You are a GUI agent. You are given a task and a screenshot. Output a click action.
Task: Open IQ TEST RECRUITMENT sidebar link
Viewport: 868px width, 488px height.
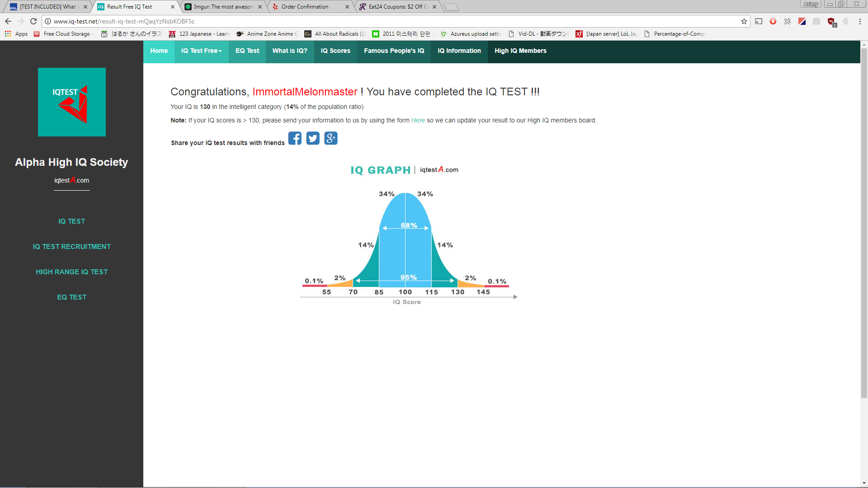tap(71, 247)
